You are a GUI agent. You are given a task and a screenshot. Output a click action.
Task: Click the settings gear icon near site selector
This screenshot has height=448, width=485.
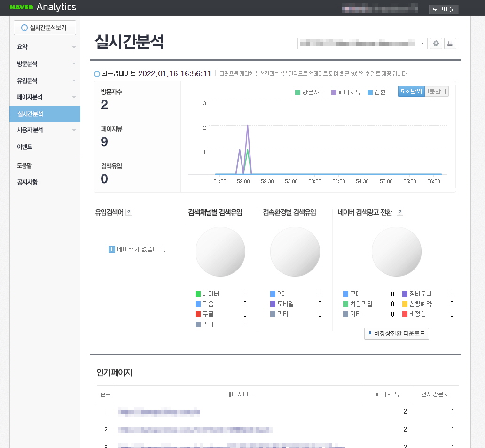coord(436,43)
